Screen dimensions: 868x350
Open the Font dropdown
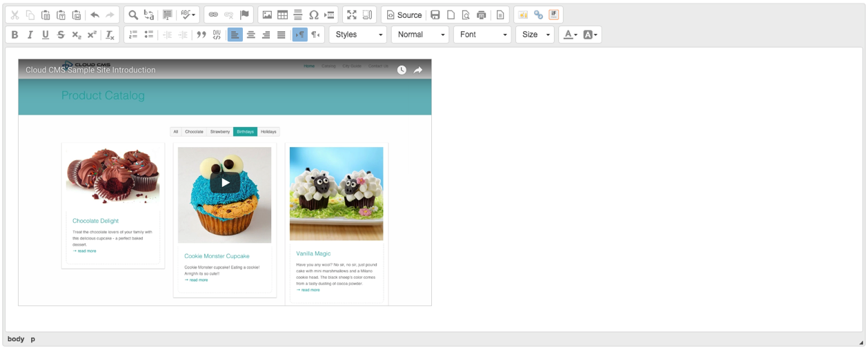(x=482, y=35)
